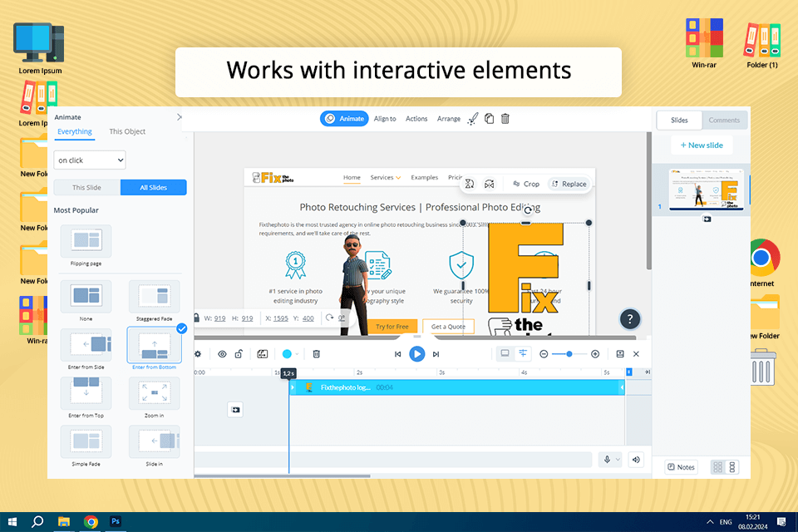
Task: Open the Actions menu
Action: [416, 119]
